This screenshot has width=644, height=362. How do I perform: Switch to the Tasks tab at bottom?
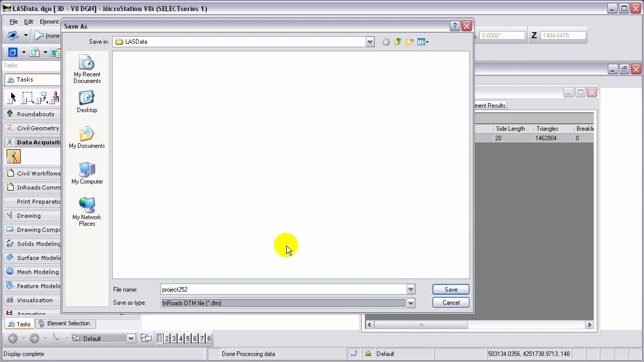[x=19, y=324]
